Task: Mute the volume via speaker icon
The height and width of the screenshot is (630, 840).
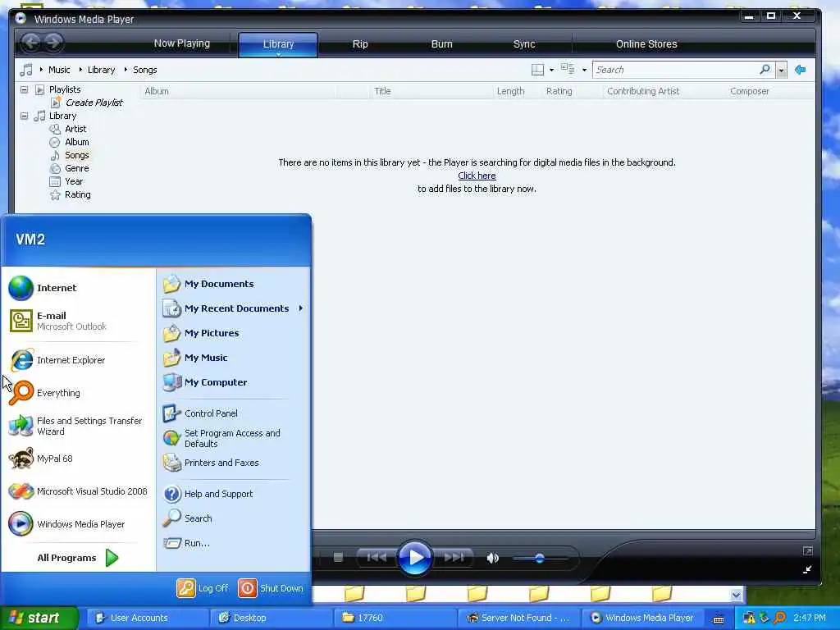Action: point(492,558)
